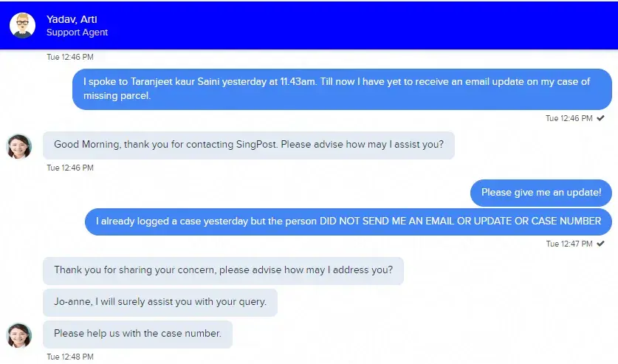Click the agent avatar beside the case number request

point(19,336)
